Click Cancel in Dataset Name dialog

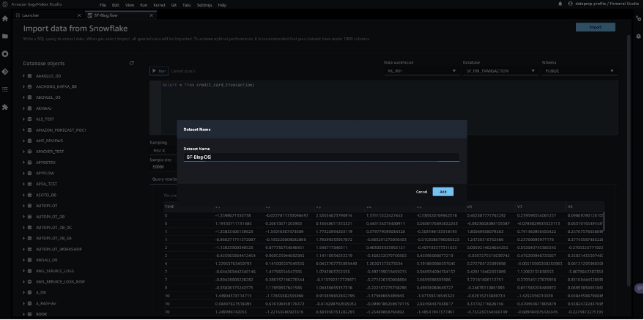421,192
